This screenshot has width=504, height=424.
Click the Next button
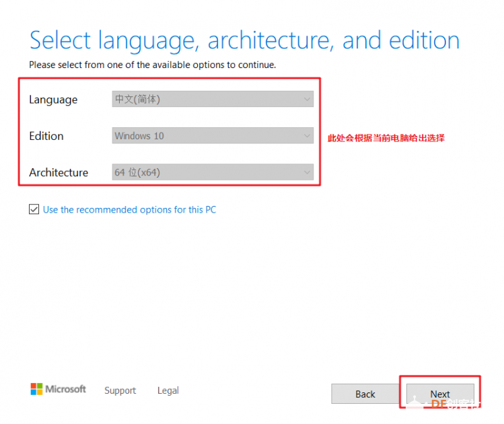coord(440,394)
